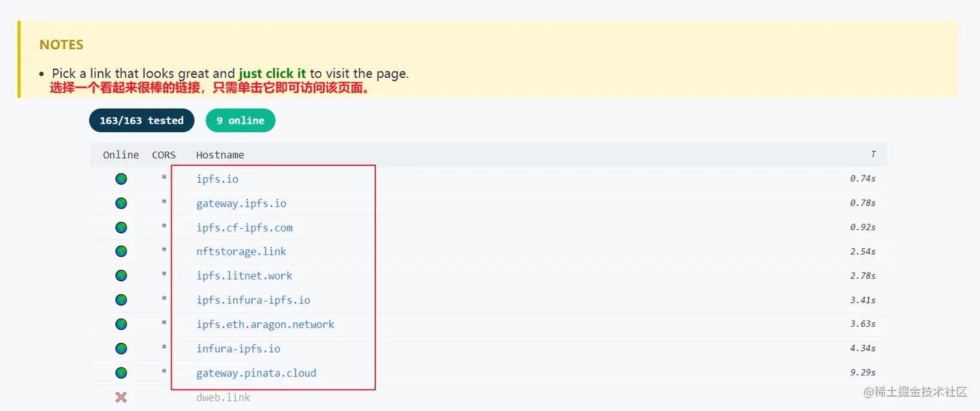Screen dimensions: 980x411
Task: Click the CORS column header
Action: (x=164, y=155)
